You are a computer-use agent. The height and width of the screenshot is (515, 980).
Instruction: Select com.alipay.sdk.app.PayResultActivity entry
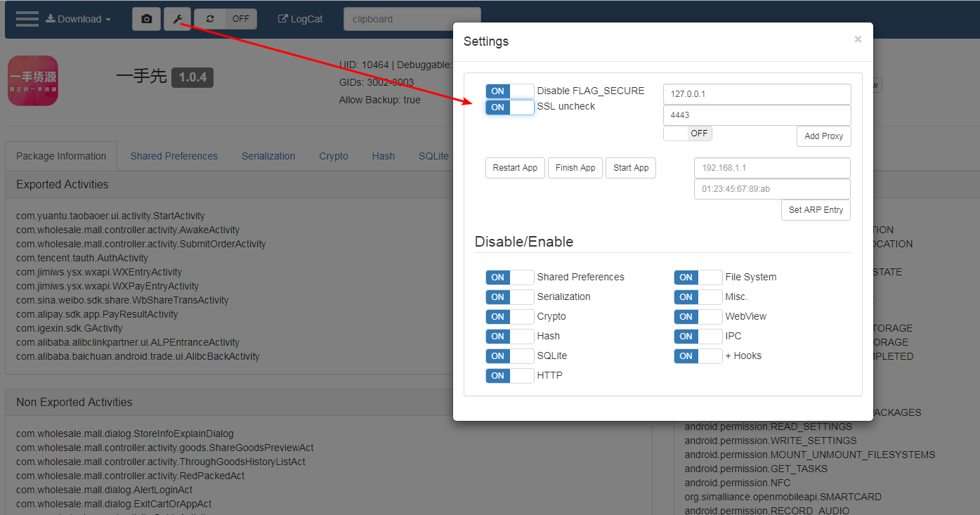click(97, 314)
